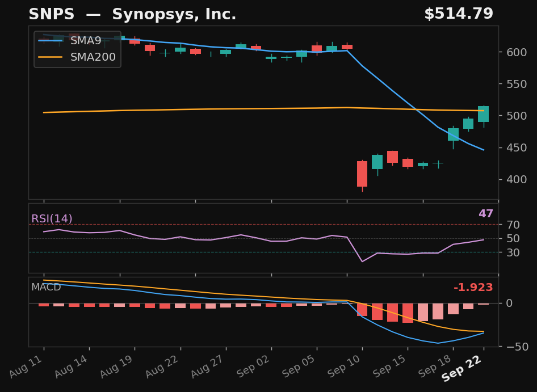Click the Sep 05 date label

pos(299,366)
